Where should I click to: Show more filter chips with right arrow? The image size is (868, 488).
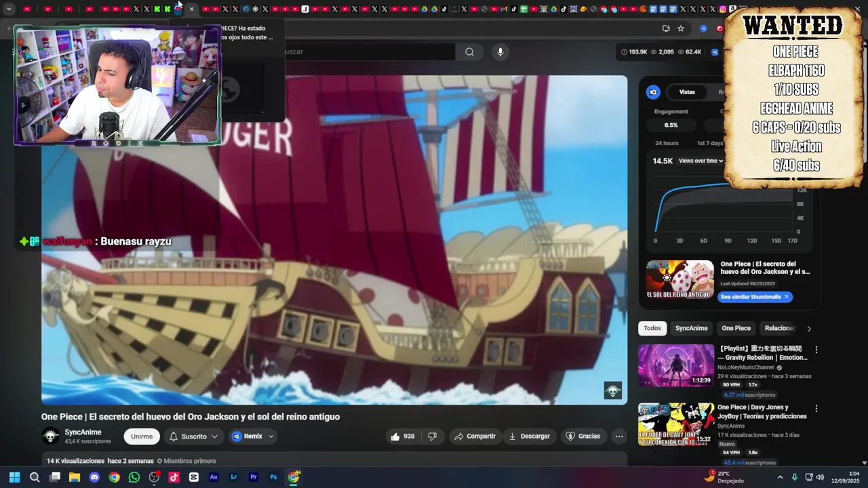[x=808, y=329]
